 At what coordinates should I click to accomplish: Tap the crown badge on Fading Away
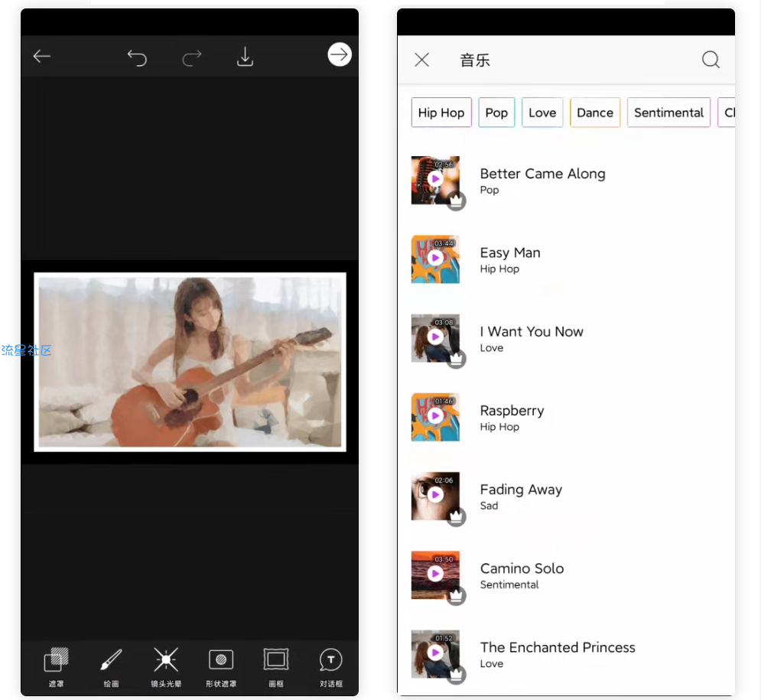457,516
